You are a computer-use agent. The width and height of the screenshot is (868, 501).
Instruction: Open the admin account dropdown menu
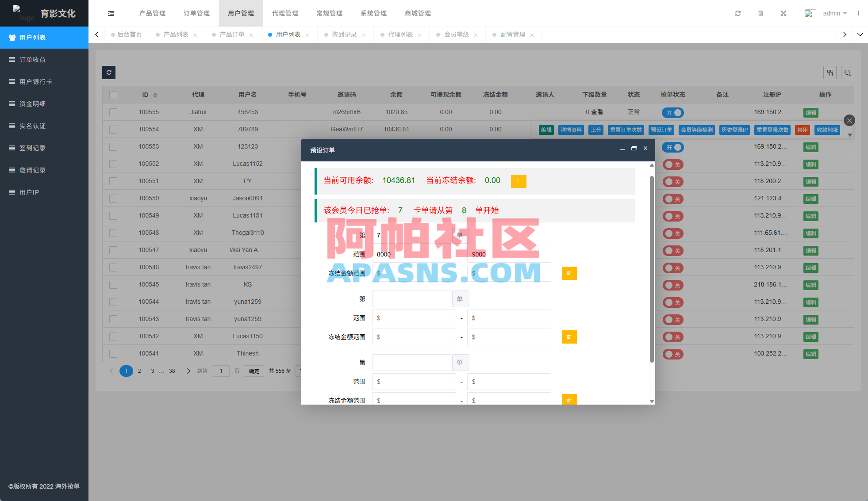coord(834,13)
